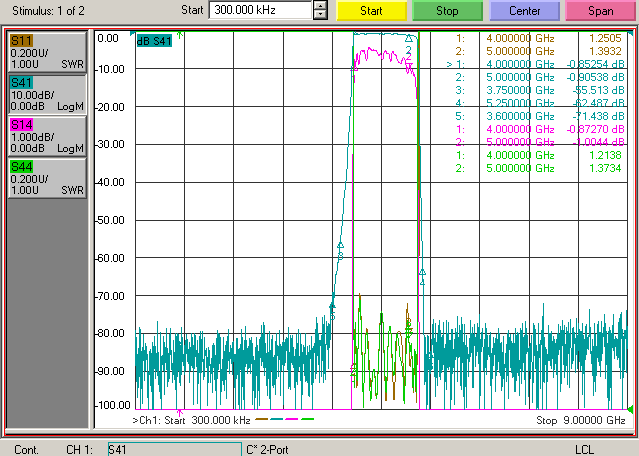639x456 pixels.
Task: Click the green Stop stimulus button
Action: pyautogui.click(x=447, y=11)
